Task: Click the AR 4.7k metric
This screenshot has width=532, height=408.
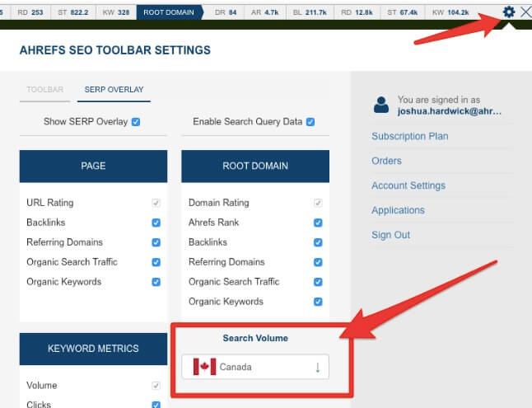Action: click(x=264, y=12)
